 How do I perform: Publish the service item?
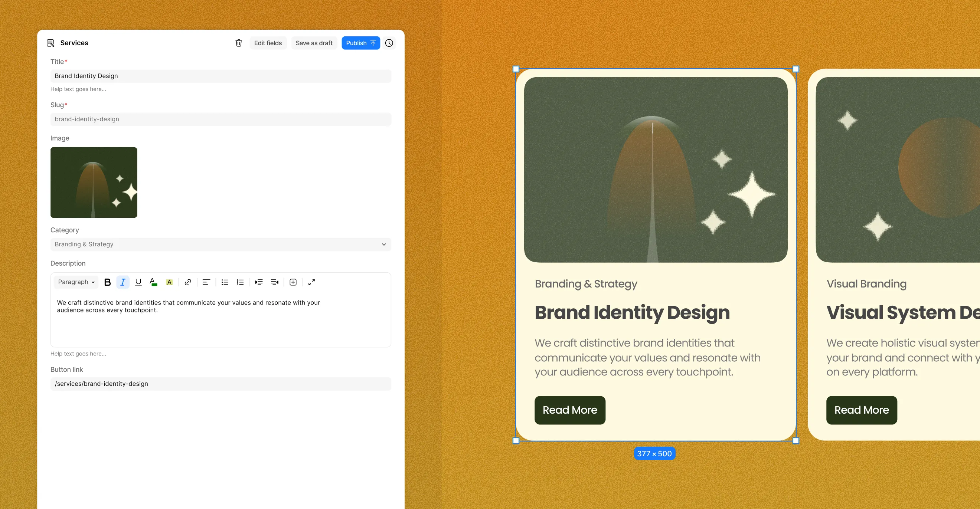[361, 43]
